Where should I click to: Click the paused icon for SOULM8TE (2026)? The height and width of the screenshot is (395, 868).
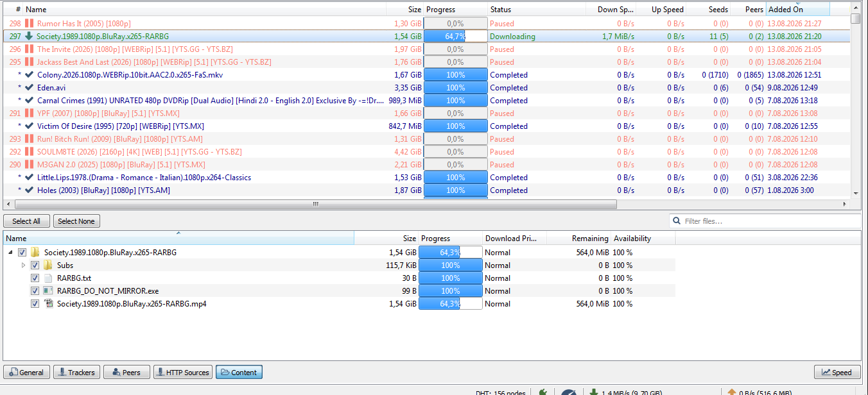(29, 152)
